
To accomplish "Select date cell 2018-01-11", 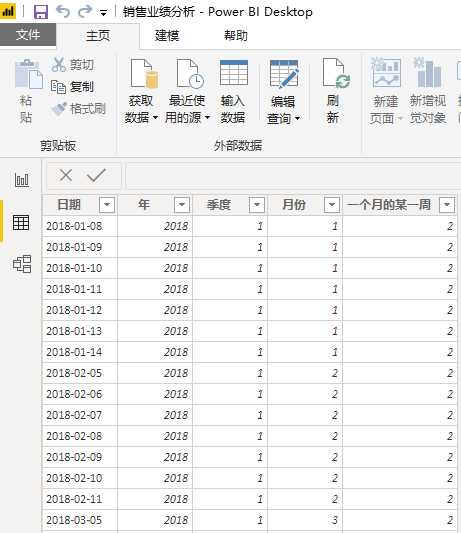I will 80,289.
